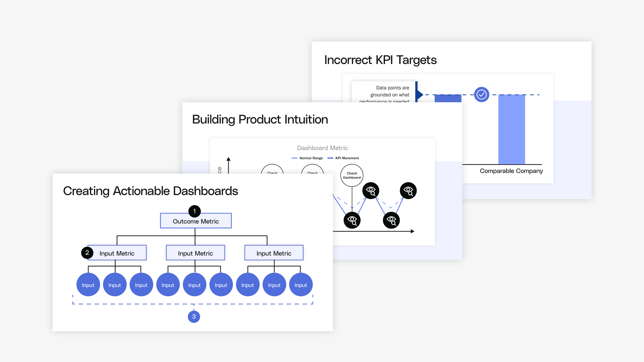Screen dimensions: 644x362
Task: Click step marker 3 below the dashed group
Action: coord(194,316)
